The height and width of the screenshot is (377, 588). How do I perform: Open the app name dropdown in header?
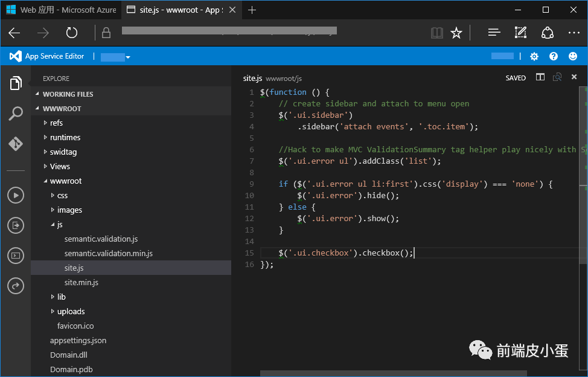point(115,57)
